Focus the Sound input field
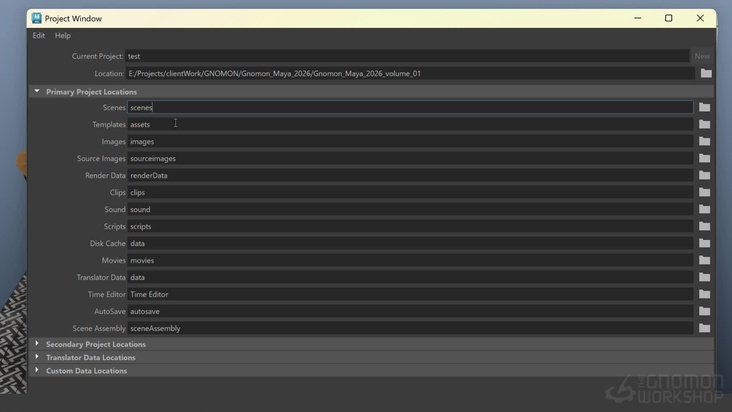The image size is (732, 412). pos(410,209)
